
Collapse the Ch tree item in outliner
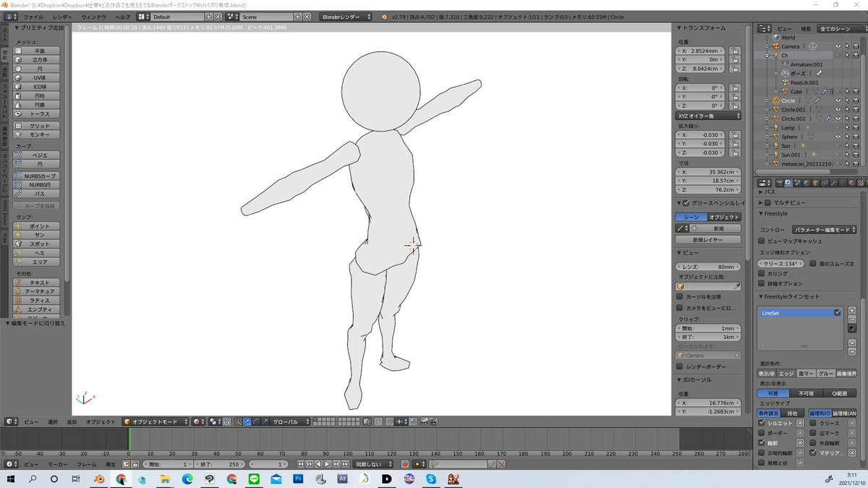point(767,55)
